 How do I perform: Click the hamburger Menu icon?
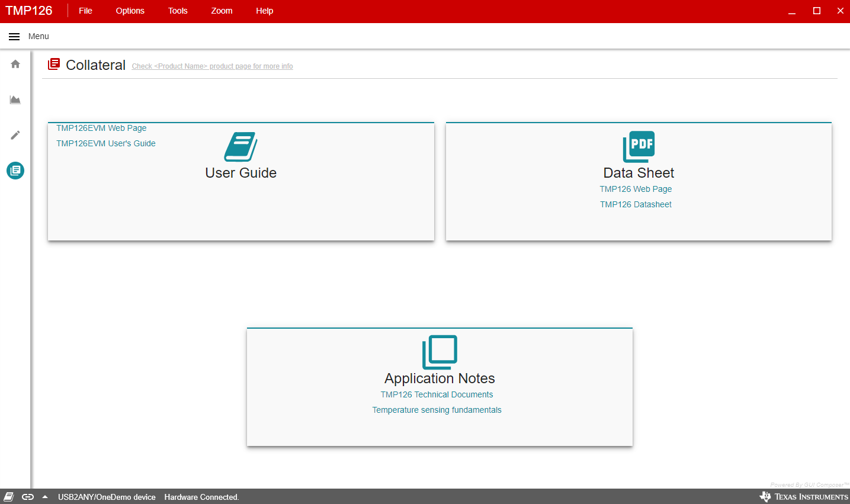point(14,37)
